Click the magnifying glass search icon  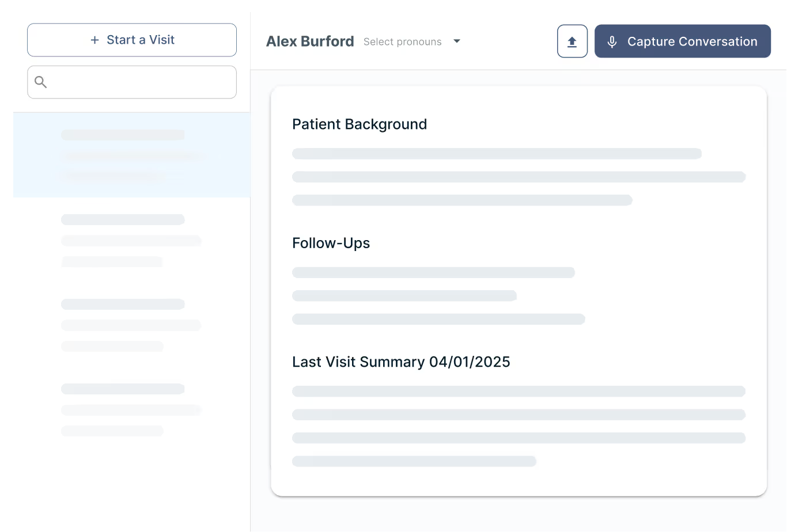(41, 82)
